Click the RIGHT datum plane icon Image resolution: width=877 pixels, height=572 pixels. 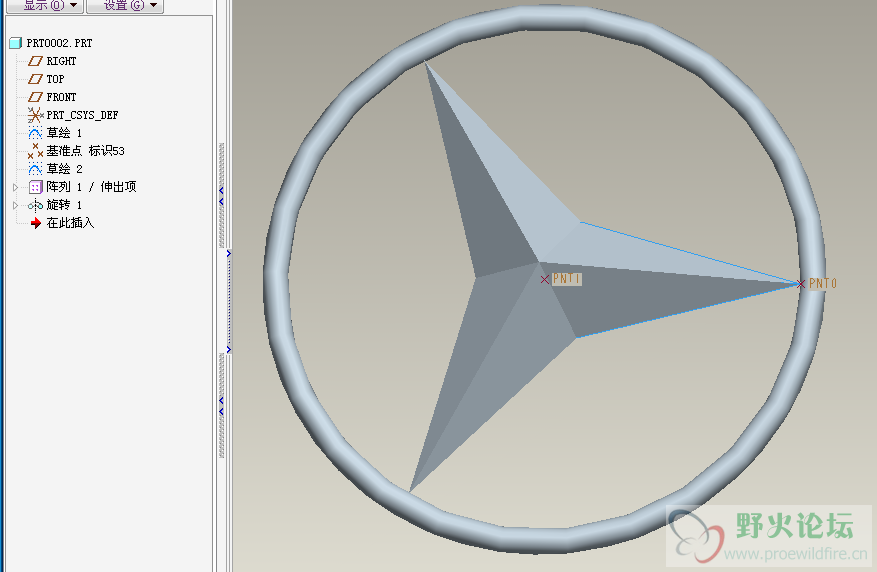tap(35, 61)
